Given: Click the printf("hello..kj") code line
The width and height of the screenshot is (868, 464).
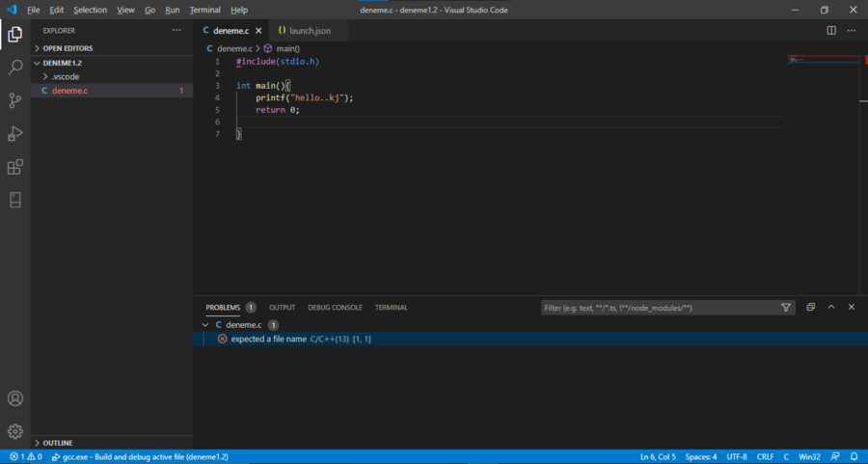Looking at the screenshot, I should point(304,97).
